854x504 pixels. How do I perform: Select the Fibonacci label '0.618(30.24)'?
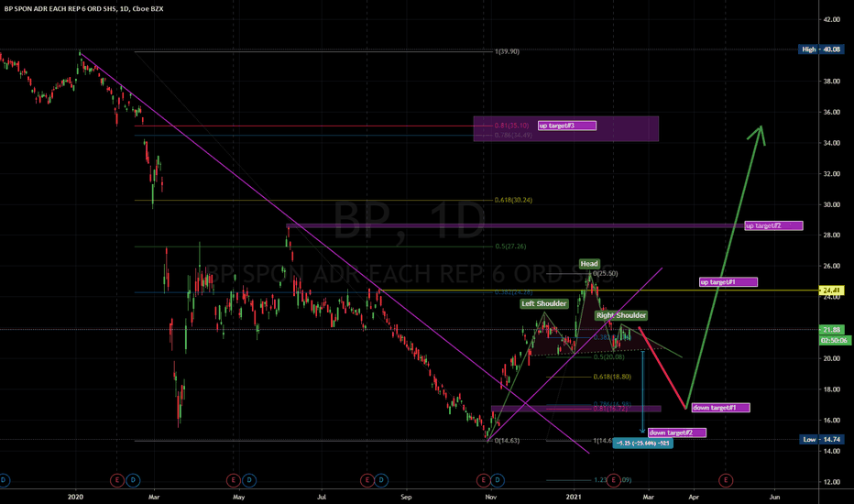513,200
